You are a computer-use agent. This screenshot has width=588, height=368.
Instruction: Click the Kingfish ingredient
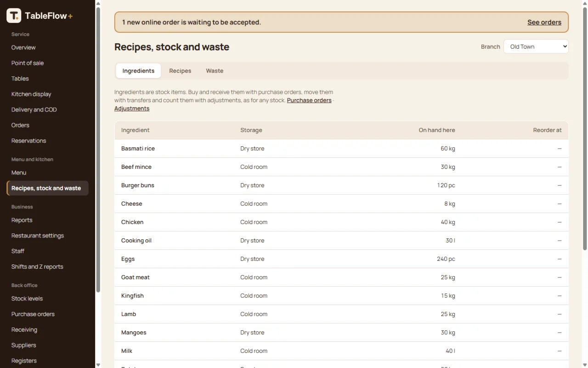pyautogui.click(x=132, y=296)
